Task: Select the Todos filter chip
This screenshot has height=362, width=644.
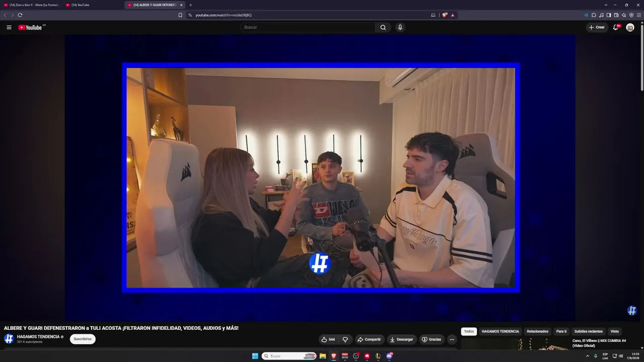Action: point(469,331)
